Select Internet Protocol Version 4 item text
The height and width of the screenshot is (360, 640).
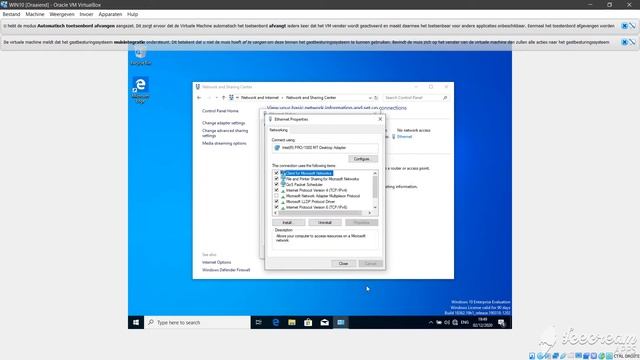(x=316, y=190)
